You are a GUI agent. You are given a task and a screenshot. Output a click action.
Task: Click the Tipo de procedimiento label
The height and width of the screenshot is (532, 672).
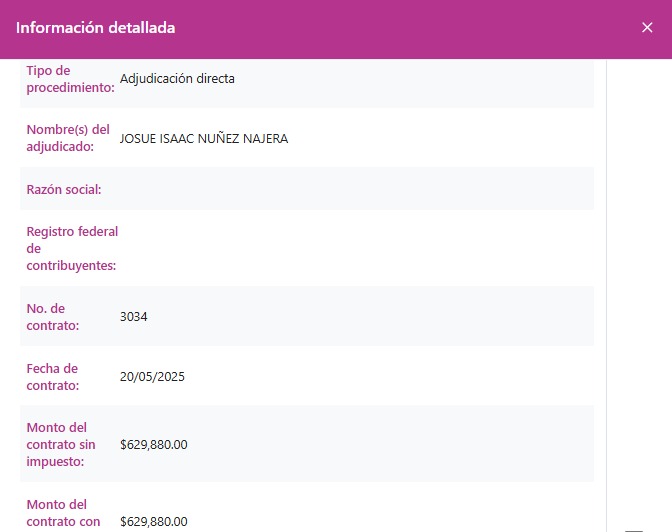click(x=70, y=79)
